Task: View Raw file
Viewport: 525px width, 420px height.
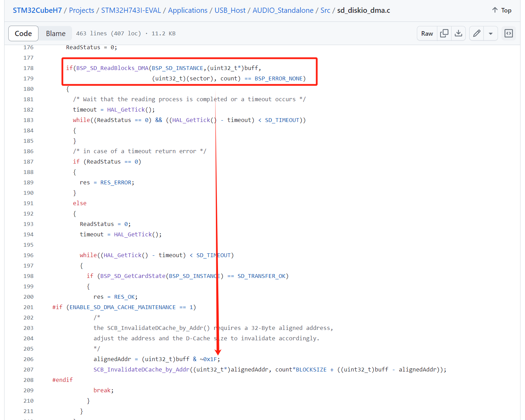Action: [x=427, y=33]
